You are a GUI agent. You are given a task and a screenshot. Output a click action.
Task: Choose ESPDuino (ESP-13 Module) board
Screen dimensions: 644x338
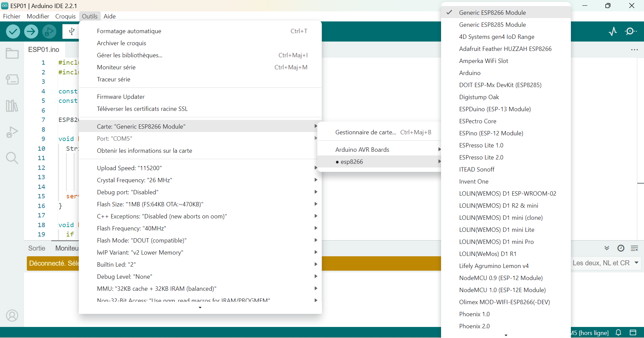(x=506, y=109)
